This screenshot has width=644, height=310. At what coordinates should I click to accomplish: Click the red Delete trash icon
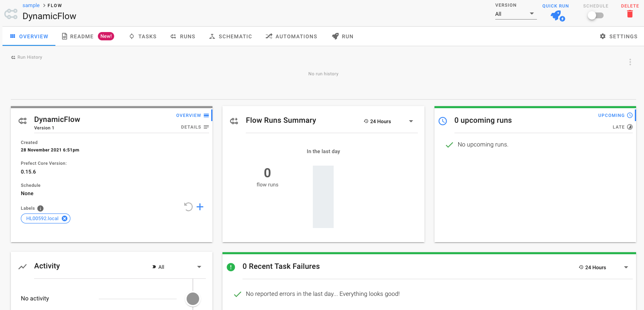[x=629, y=14]
